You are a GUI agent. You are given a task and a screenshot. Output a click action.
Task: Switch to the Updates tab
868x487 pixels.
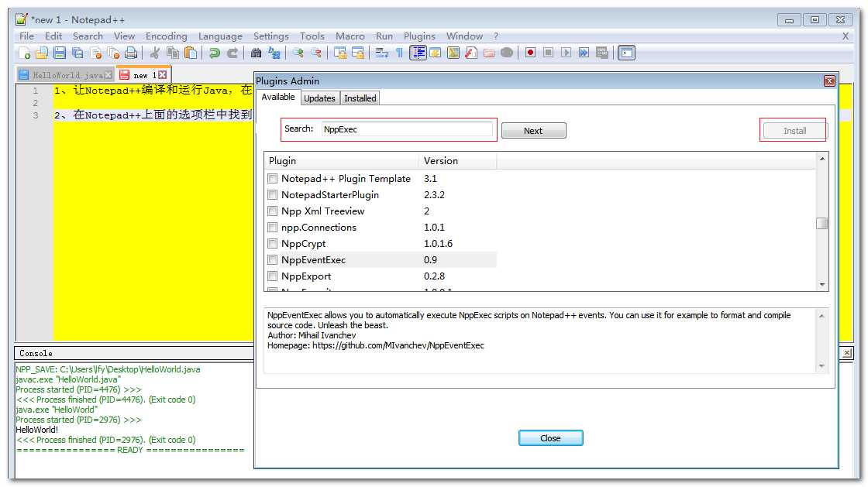(x=319, y=98)
